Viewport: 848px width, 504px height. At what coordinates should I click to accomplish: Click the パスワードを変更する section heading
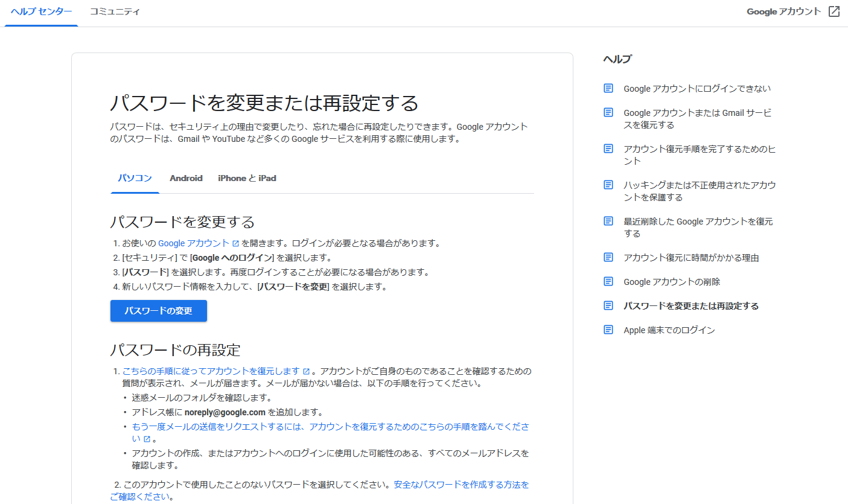tap(182, 222)
